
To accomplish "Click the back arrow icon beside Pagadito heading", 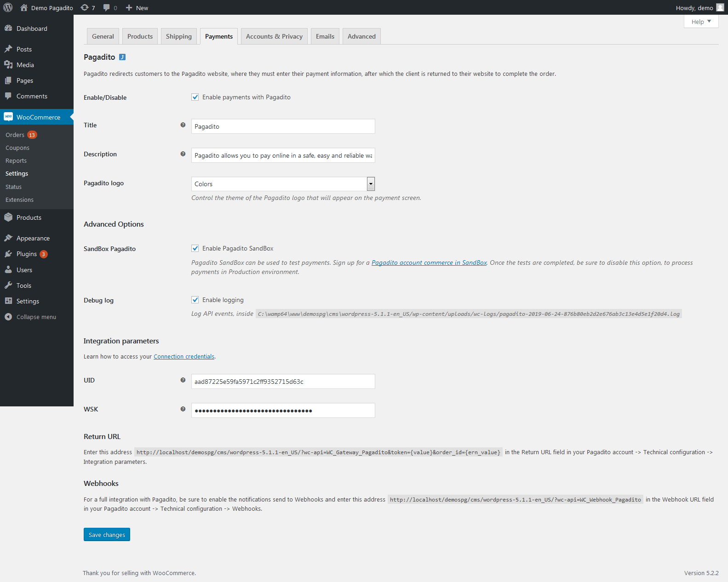I will pyautogui.click(x=122, y=57).
